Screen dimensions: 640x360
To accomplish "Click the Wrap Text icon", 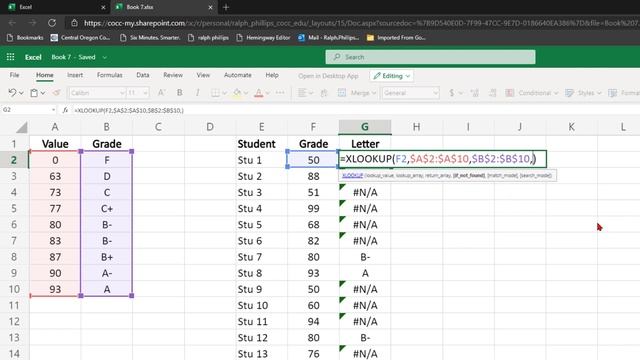I will (x=324, y=93).
